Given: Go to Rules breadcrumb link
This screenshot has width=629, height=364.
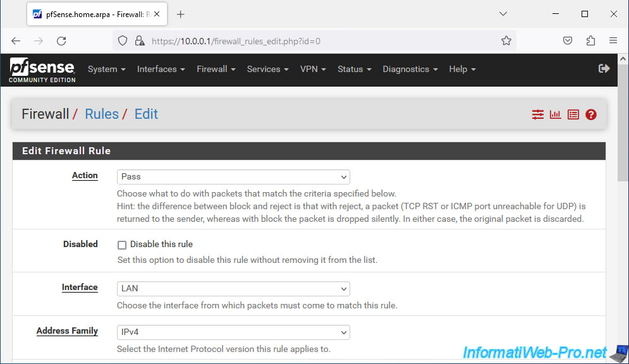Looking at the screenshot, I should coord(102,114).
